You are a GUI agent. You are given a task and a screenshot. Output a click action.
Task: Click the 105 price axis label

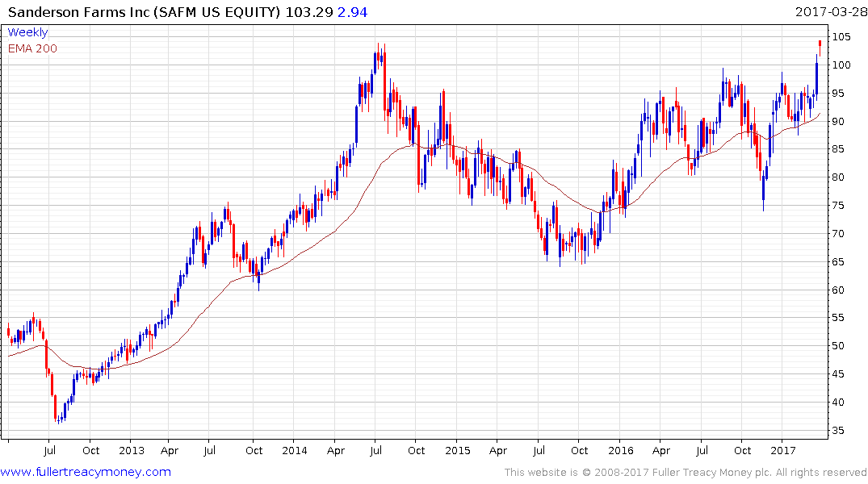pos(841,36)
